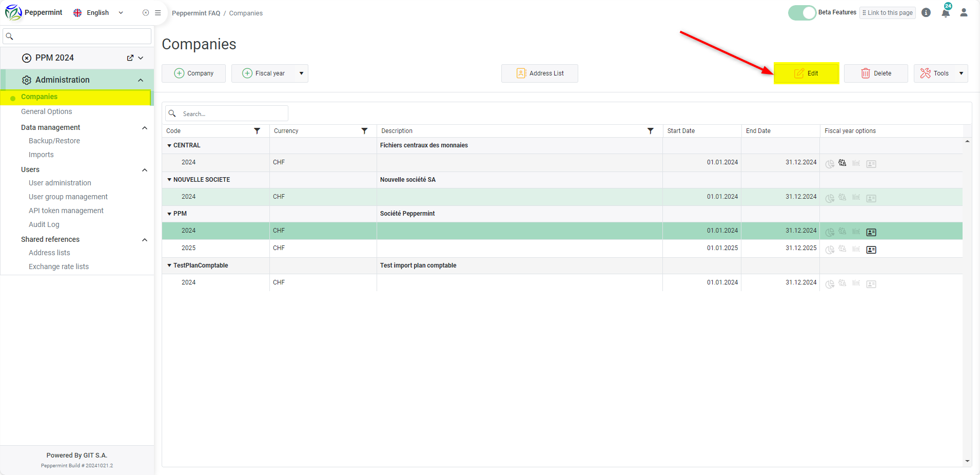Open address card icon for TestPlanComptable 2024
The width and height of the screenshot is (980, 475).
tap(871, 284)
